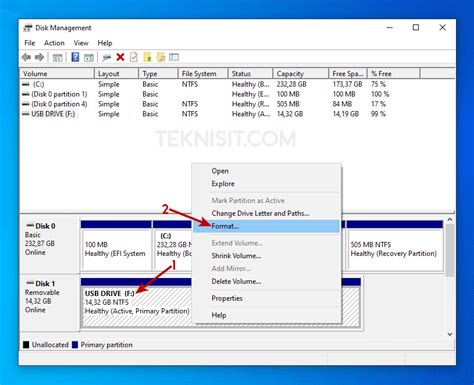Screen dimensions: 474x385
Task: Select the 505 MB Recovery Partition block
Action: (395, 245)
